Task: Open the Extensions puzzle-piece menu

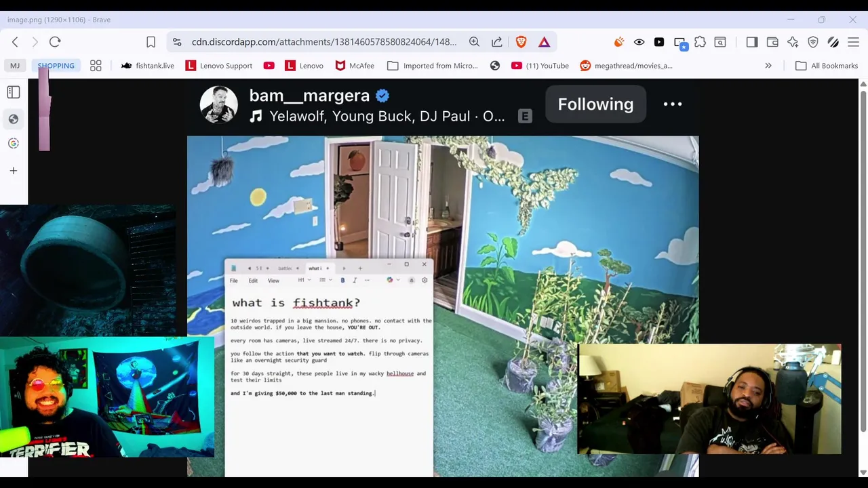Action: [x=700, y=42]
